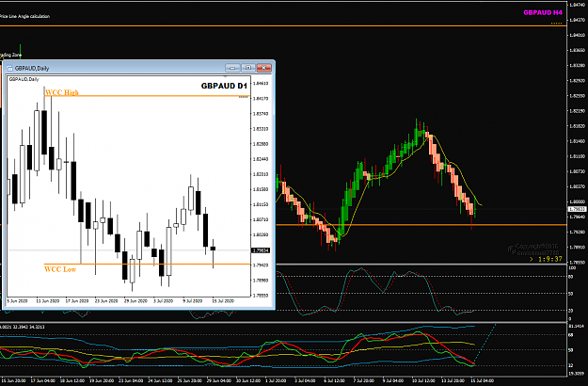Select the WCC High orange line in the daily chart

(x=146, y=96)
